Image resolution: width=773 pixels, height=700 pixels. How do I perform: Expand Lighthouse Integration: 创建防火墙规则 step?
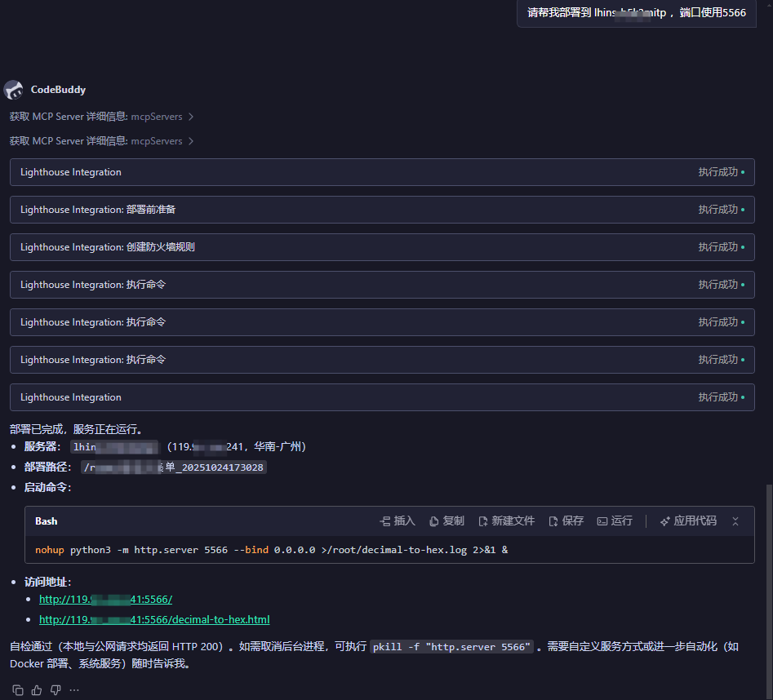382,247
